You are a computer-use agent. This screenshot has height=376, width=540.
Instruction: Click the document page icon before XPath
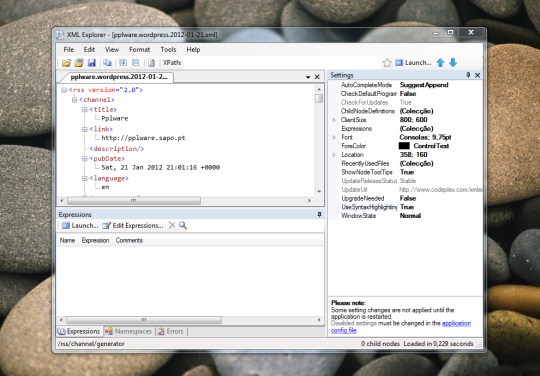pos(151,63)
